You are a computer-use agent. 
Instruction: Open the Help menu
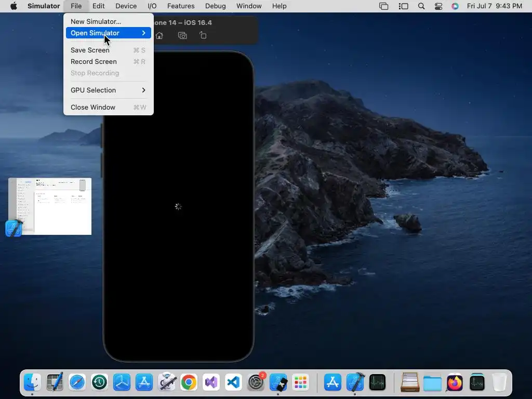pos(279,6)
